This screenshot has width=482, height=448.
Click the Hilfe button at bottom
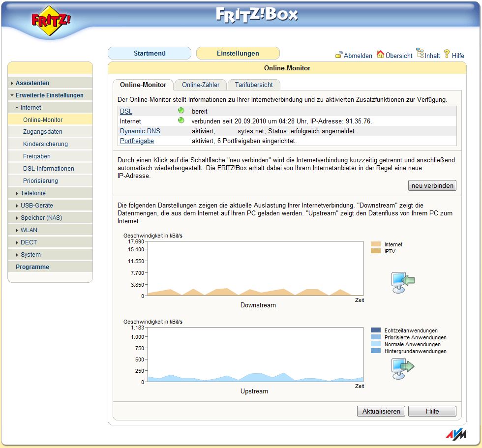tap(432, 411)
